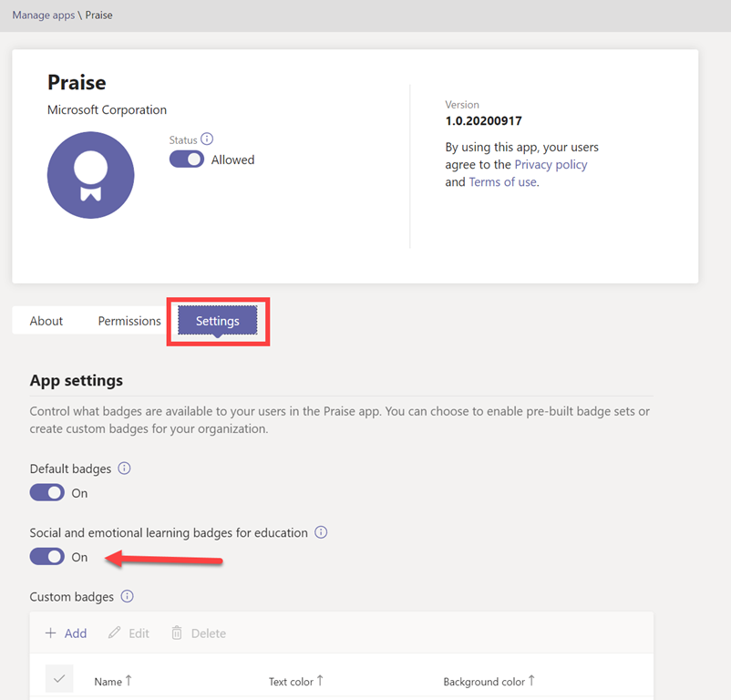Open the Permissions tab
This screenshot has height=700, width=731.
[129, 321]
